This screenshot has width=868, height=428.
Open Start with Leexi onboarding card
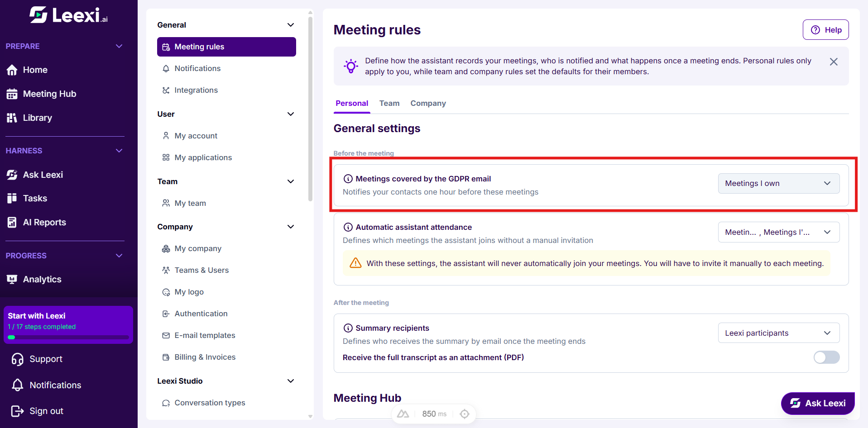68,325
